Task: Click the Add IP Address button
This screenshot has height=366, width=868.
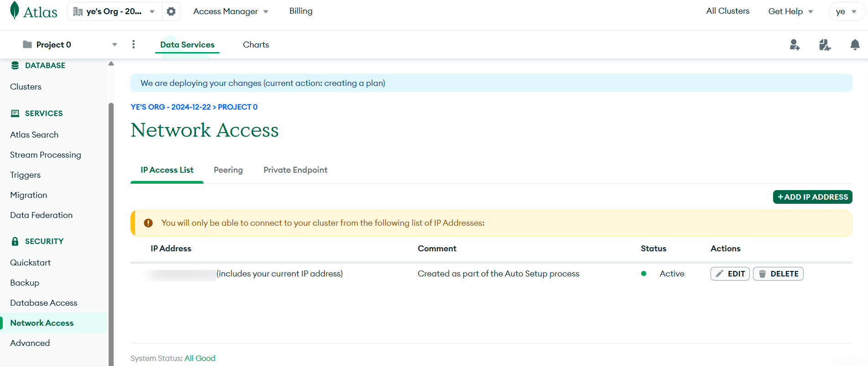Action: tap(812, 197)
